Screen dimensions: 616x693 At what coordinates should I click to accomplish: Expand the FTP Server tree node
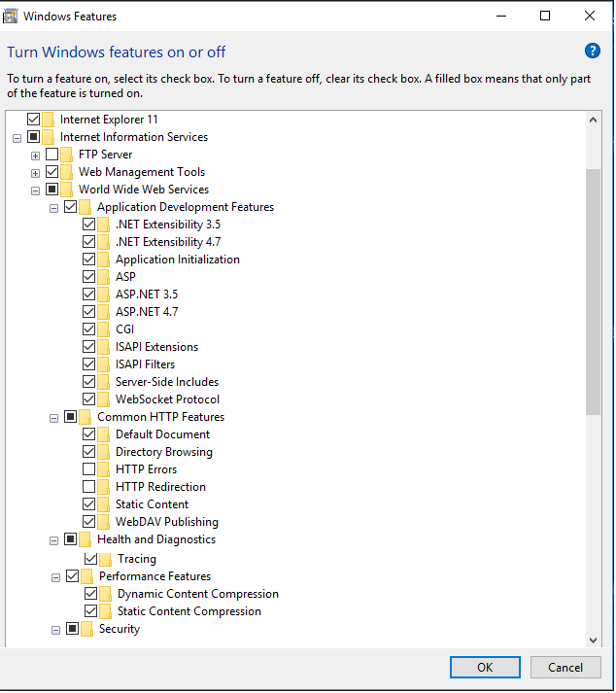[35, 155]
